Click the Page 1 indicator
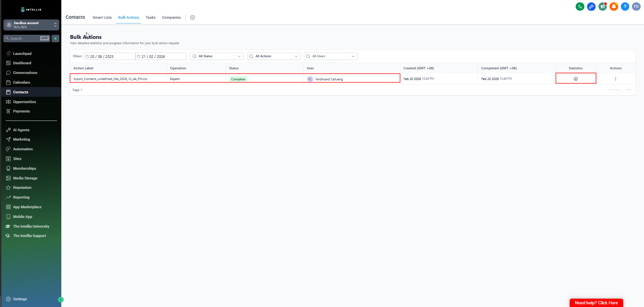The height and width of the screenshot is (307, 644). click(77, 90)
